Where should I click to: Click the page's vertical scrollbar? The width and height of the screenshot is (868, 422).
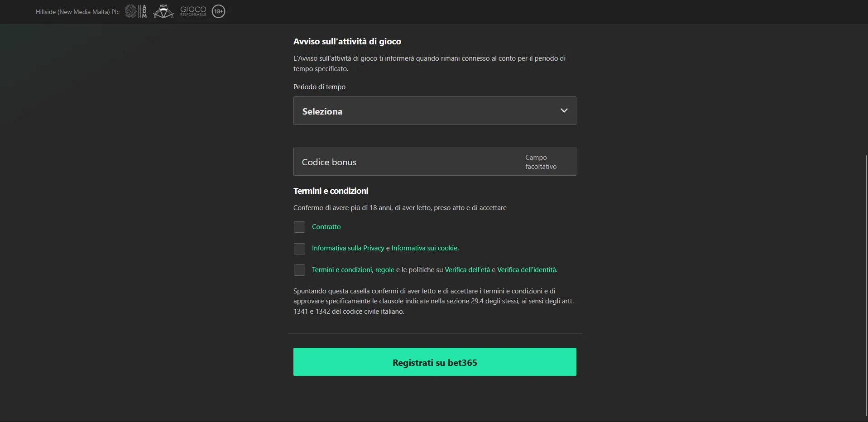866,285
